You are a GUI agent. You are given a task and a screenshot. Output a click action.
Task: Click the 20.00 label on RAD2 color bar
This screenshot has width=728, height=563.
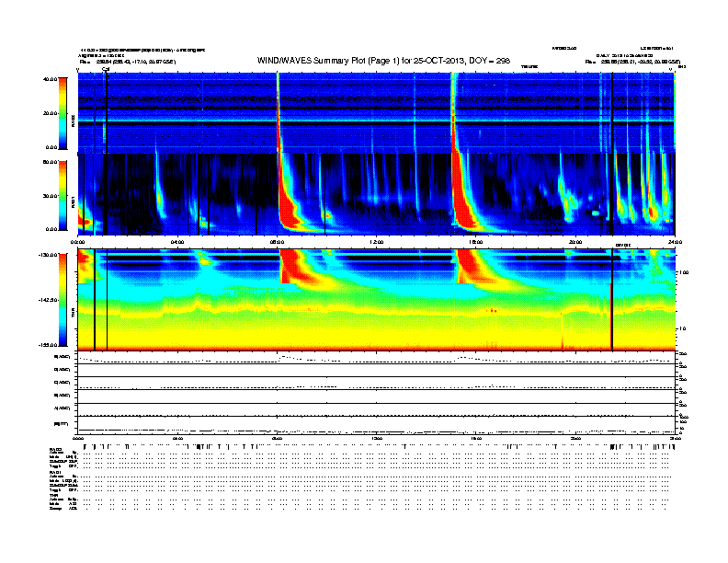pos(50,113)
